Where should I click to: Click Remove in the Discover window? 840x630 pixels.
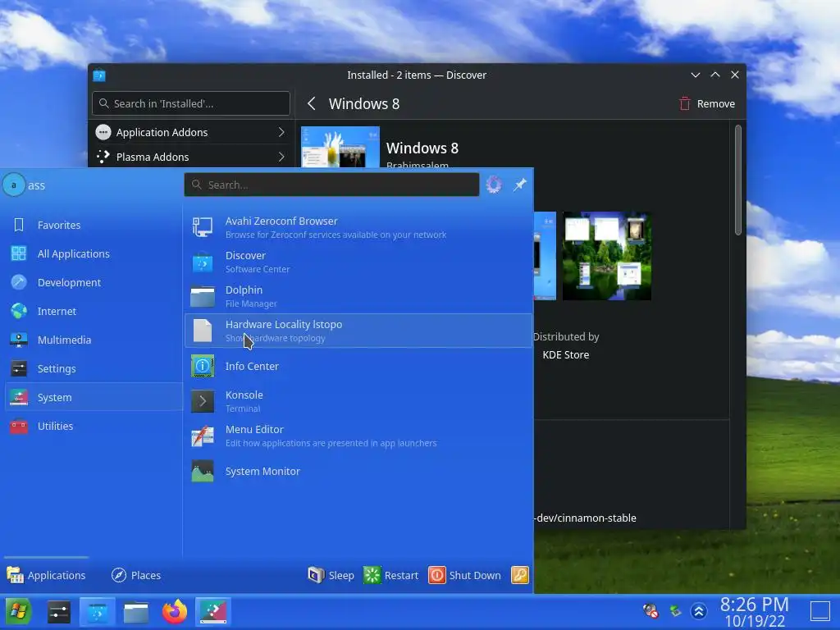(x=707, y=103)
